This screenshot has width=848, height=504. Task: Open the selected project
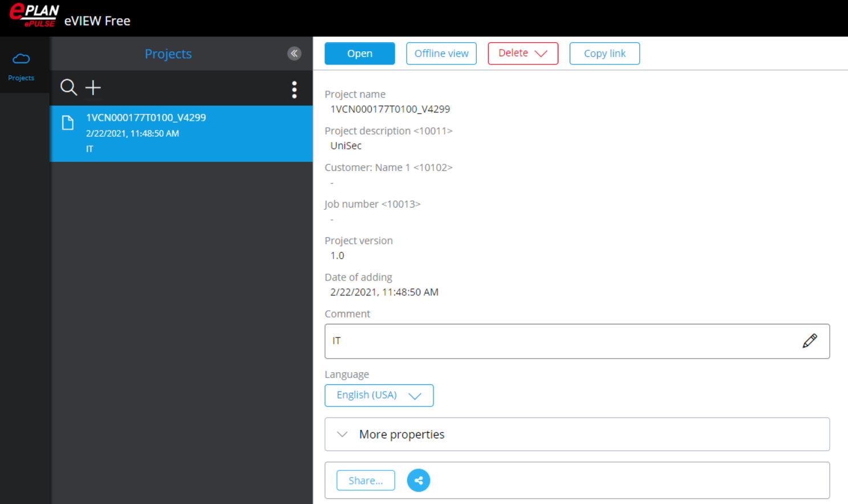tap(360, 54)
